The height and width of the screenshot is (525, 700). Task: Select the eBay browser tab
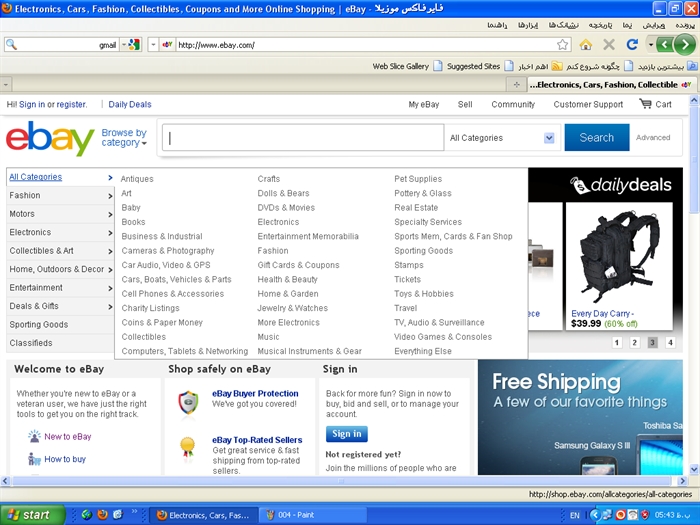[611, 84]
